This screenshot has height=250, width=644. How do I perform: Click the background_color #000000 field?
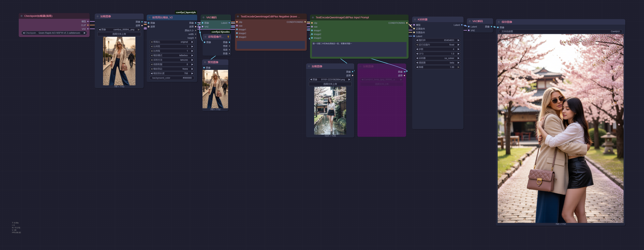[172, 78]
